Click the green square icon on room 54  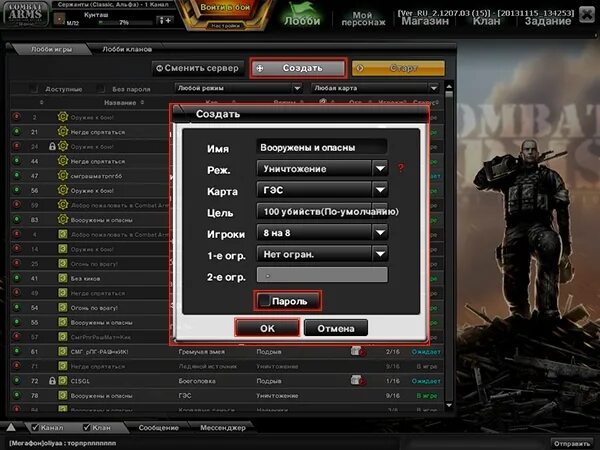pos(63,307)
